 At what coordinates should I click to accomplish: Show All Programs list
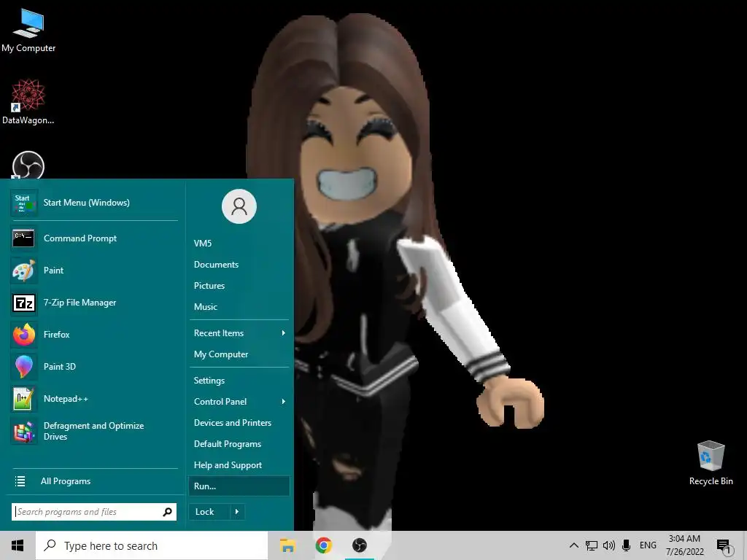(x=94, y=481)
